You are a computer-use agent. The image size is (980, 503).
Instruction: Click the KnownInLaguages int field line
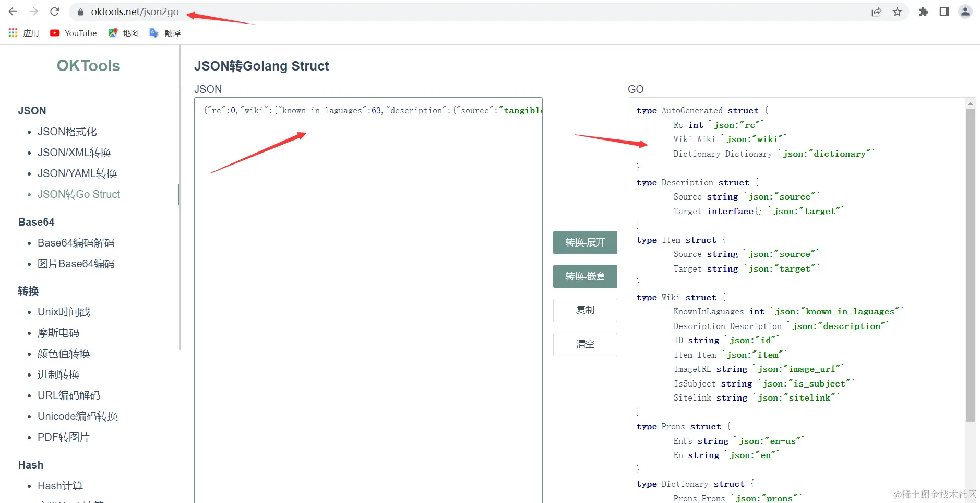tap(788, 312)
